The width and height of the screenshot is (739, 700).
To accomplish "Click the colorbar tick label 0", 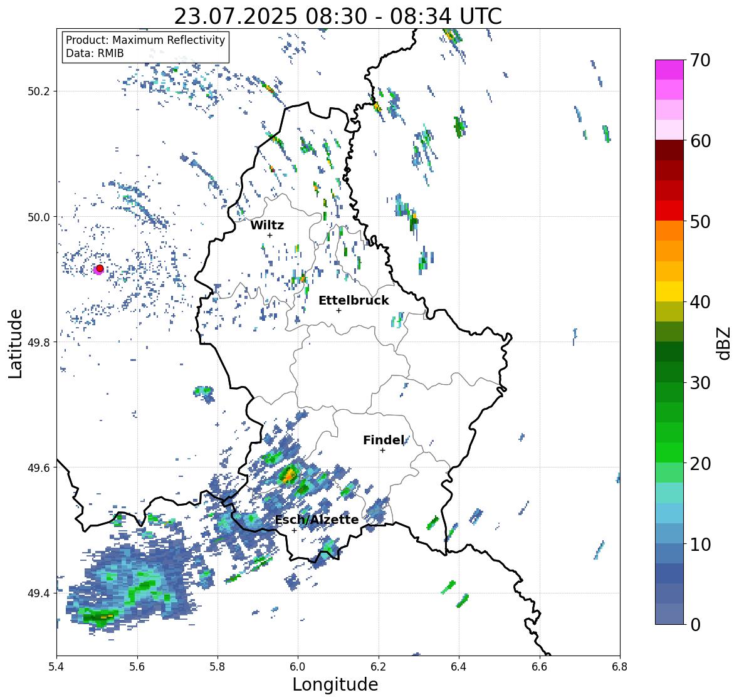I will click(695, 625).
